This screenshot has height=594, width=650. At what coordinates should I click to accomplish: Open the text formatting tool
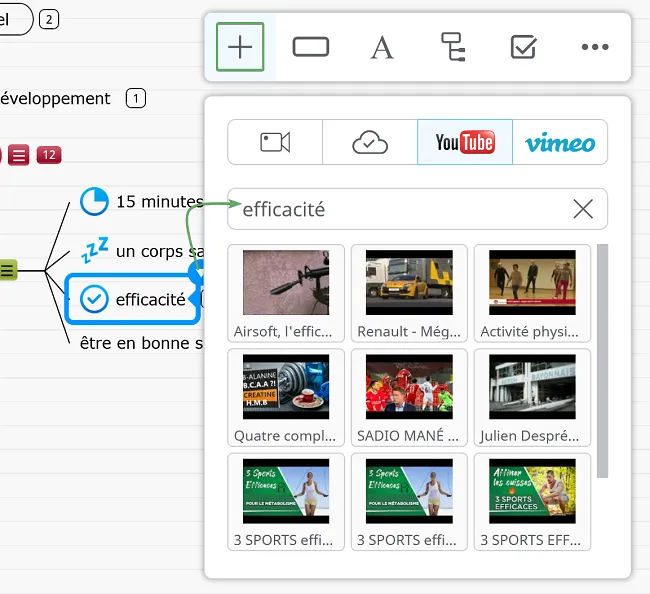tap(382, 47)
